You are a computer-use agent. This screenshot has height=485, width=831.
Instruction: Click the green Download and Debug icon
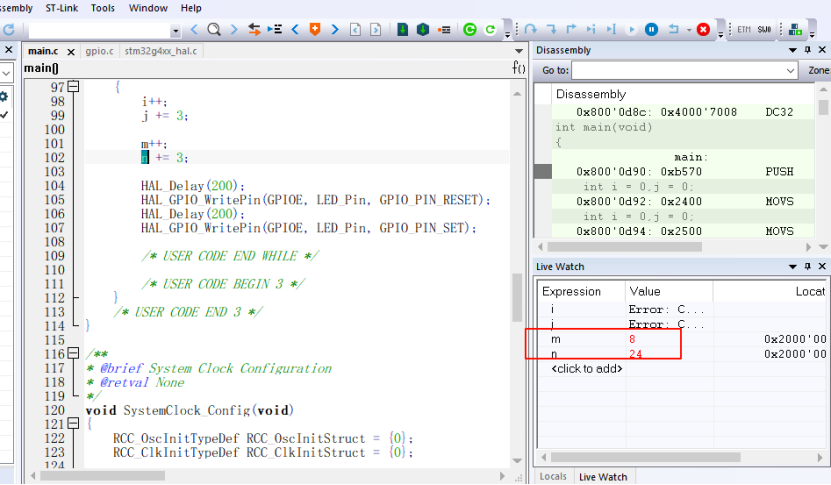[470, 30]
